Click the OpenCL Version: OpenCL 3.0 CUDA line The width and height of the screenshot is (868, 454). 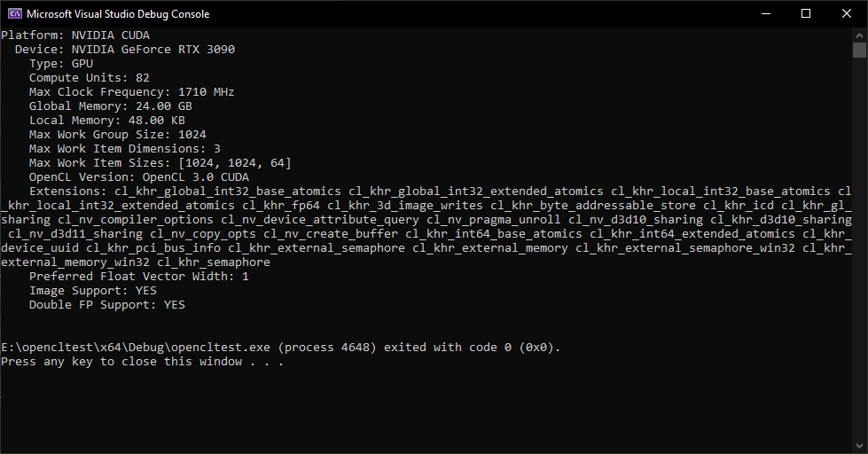(139, 177)
